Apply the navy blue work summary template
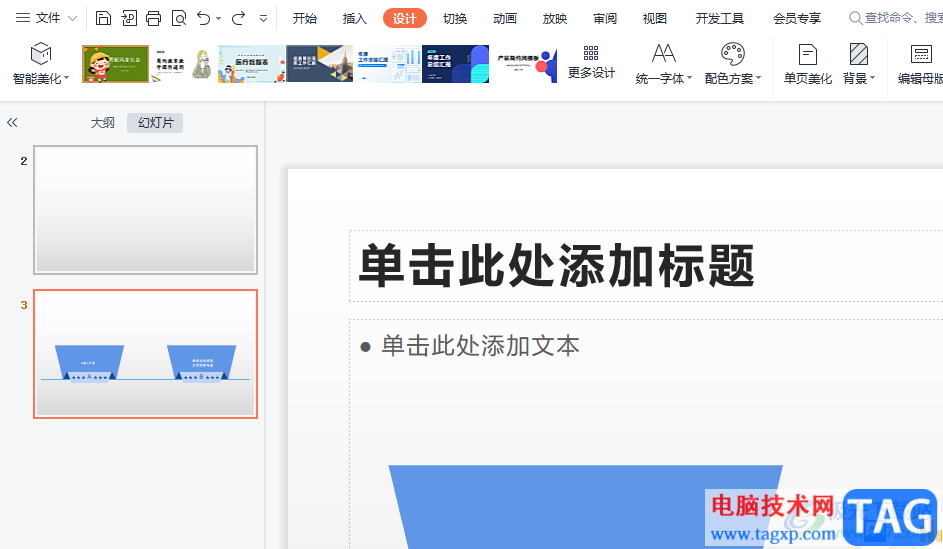Viewport: 943px width, 549px height. point(455,64)
